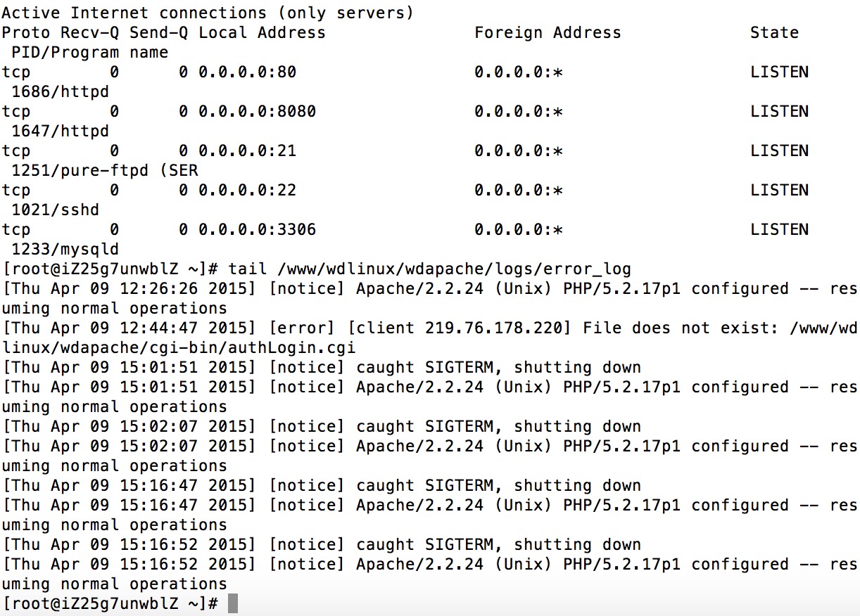Viewport: 860px width, 616px height.
Task: Click the Local Address column header
Action: (x=262, y=33)
